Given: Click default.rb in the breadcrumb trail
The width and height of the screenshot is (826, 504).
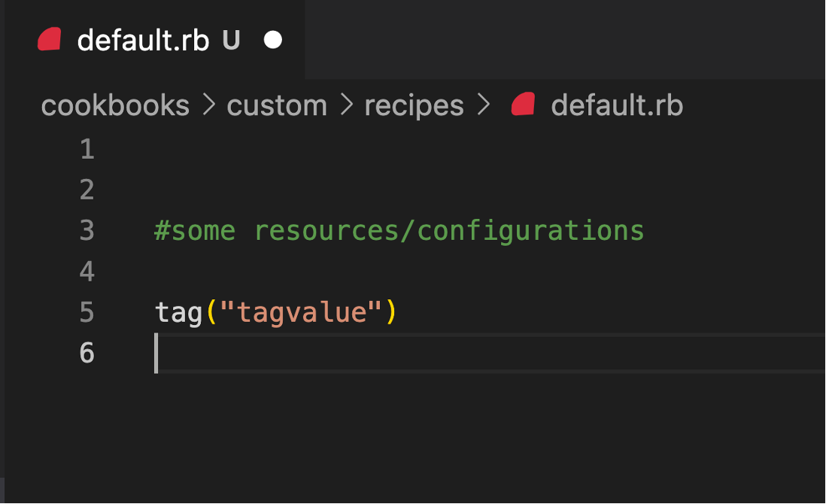Looking at the screenshot, I should pos(617,105).
